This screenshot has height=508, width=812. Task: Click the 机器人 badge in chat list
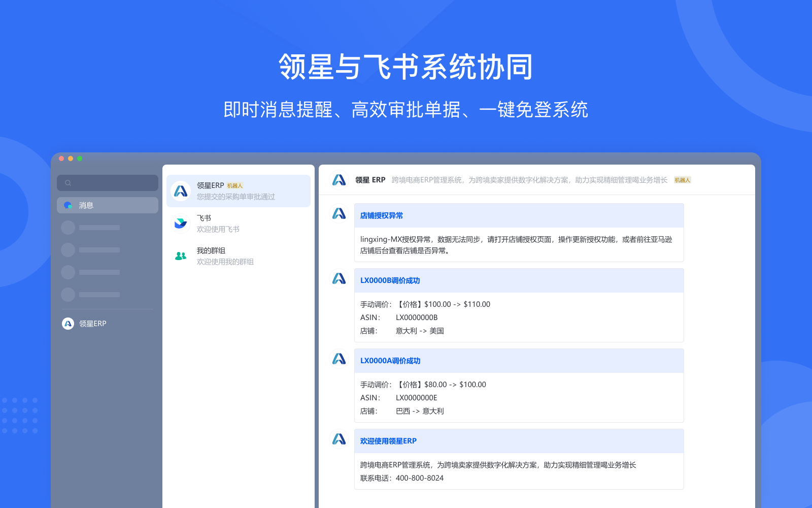[x=234, y=186]
